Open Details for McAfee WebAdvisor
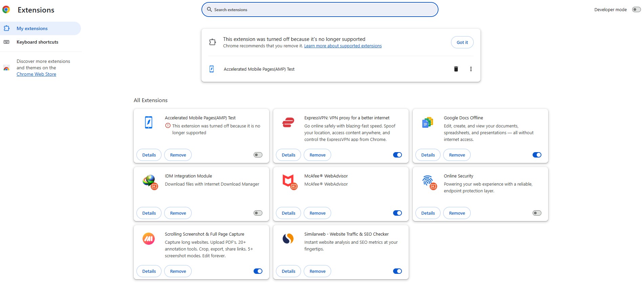The image size is (644, 286). point(288,213)
